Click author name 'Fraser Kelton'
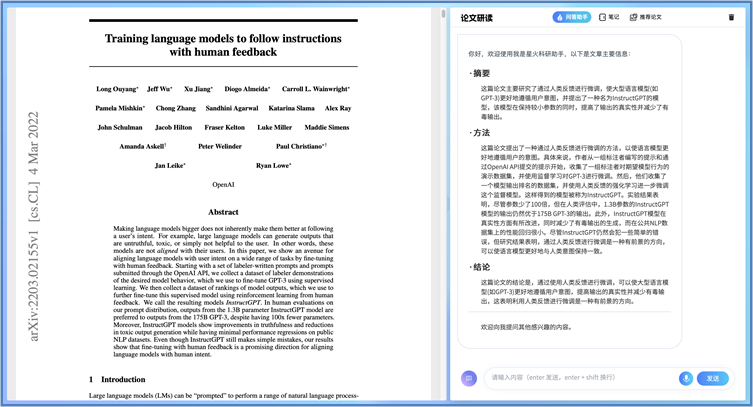Screen dimensions: 753x407 tap(224, 127)
